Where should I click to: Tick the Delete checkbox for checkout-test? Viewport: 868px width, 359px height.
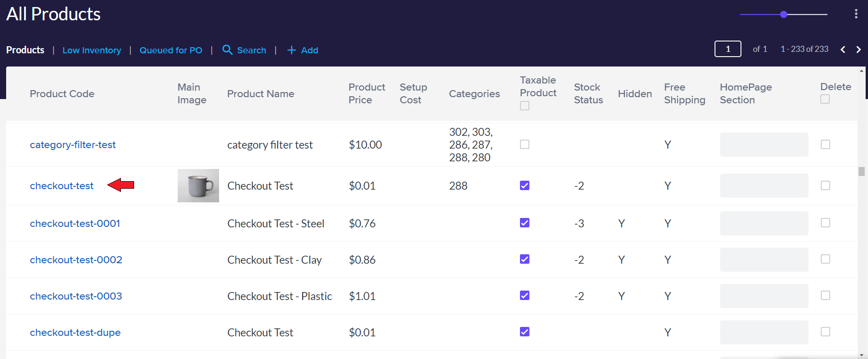click(x=825, y=185)
